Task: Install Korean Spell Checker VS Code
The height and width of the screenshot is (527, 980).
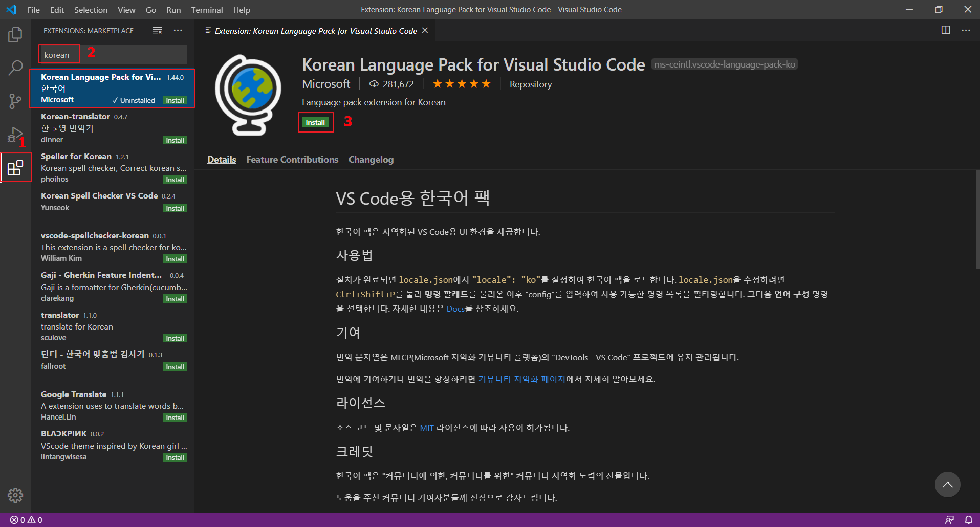Action: (x=175, y=208)
